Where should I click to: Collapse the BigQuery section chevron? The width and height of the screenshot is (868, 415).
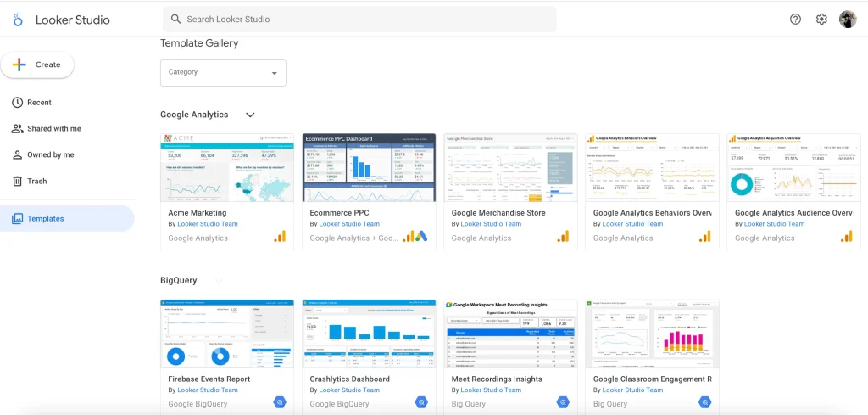point(220,281)
